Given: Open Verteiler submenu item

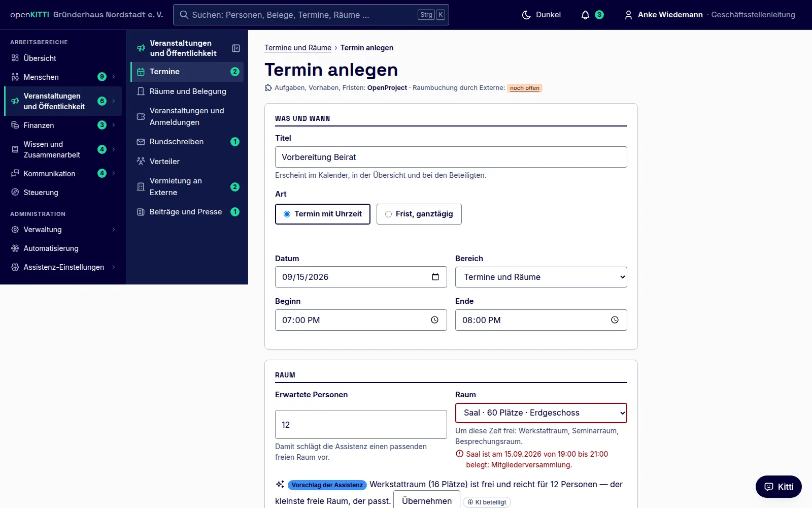Looking at the screenshot, I should pyautogui.click(x=187, y=161).
